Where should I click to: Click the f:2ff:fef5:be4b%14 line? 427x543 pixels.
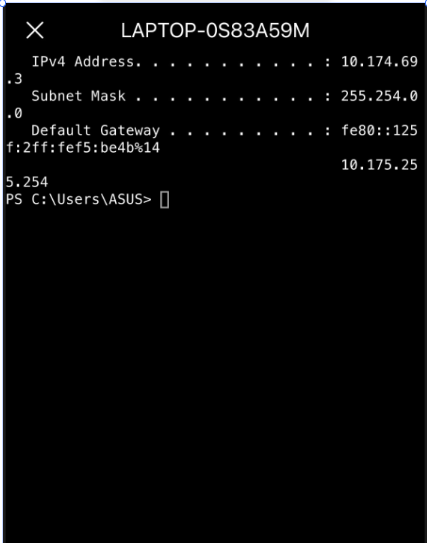click(x=83, y=148)
